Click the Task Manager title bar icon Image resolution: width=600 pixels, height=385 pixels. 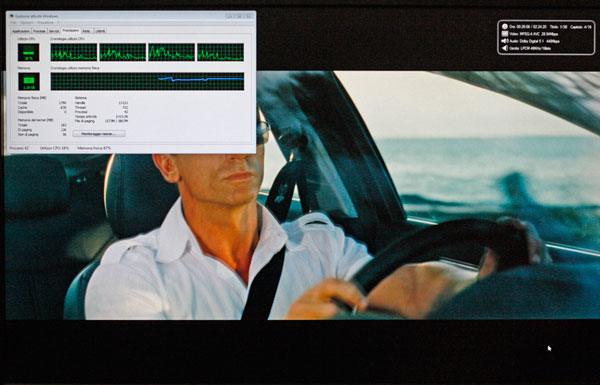(x=12, y=16)
